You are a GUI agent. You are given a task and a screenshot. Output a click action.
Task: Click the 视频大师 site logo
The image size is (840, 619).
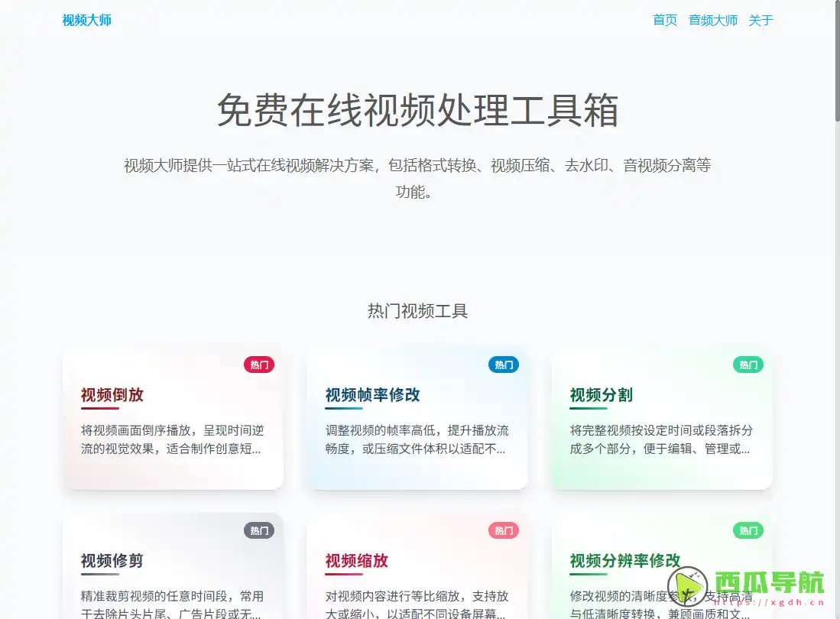pos(86,21)
